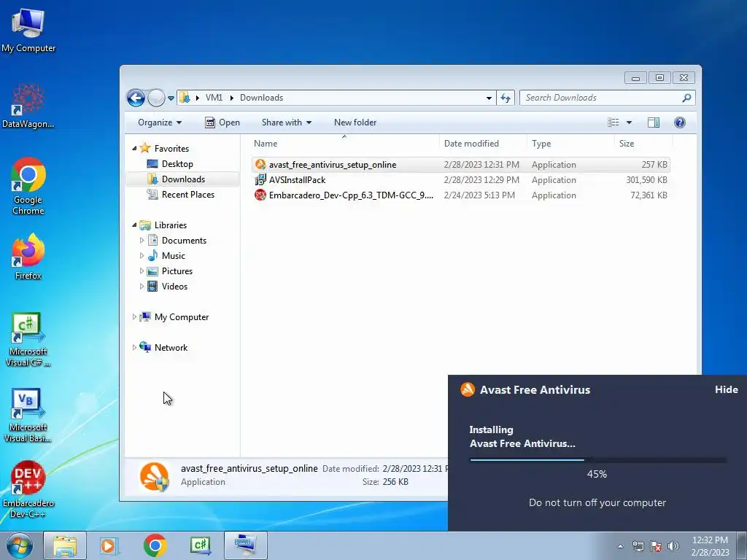Open Visual C# from the taskbar

[200, 545]
